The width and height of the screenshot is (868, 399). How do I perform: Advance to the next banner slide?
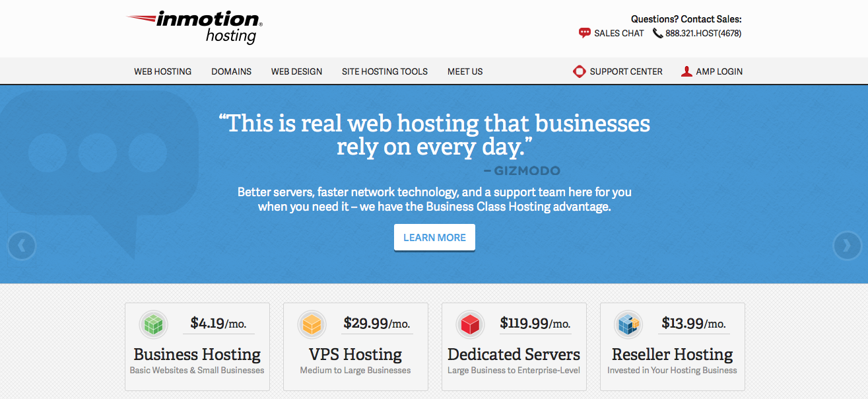coord(847,246)
